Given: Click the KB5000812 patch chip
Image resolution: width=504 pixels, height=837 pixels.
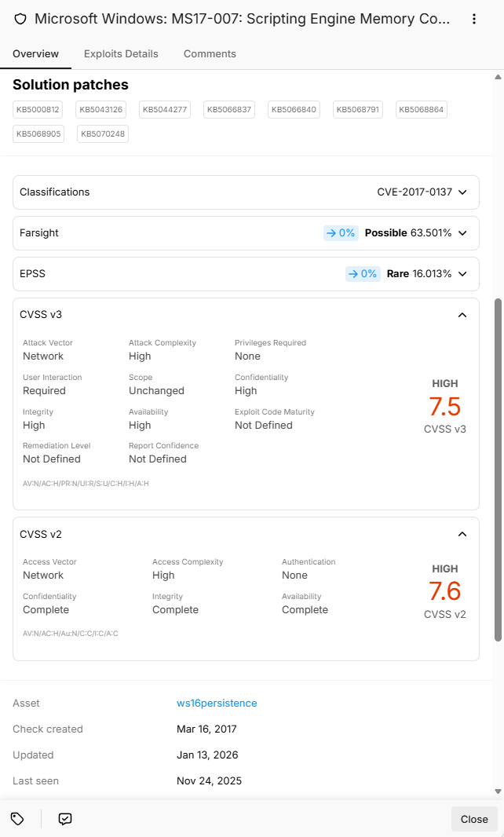Looking at the screenshot, I should (38, 109).
